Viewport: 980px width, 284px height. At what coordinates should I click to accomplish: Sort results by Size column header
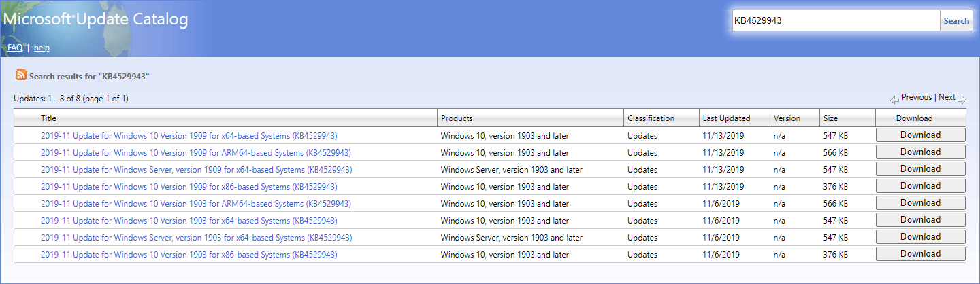[x=830, y=118]
